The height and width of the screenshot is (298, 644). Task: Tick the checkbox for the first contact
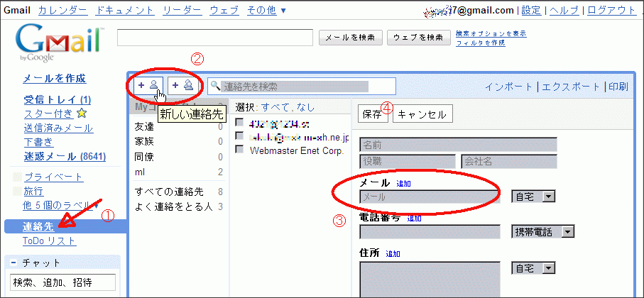coord(239,122)
